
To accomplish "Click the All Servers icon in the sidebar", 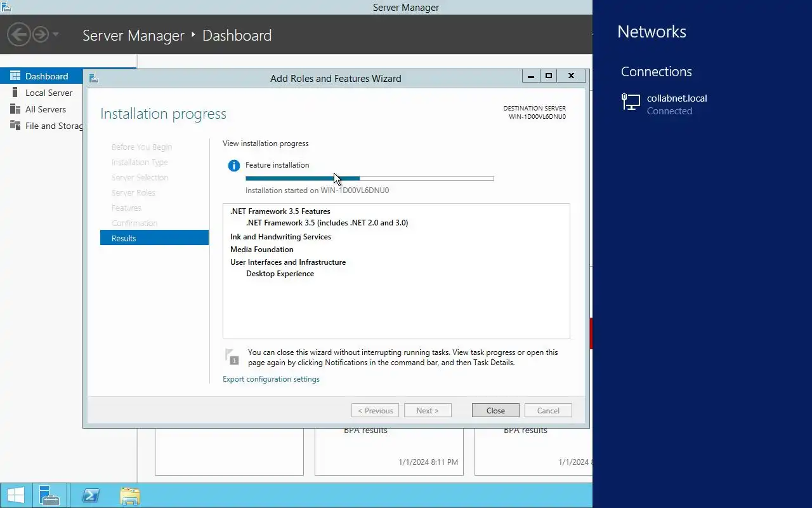I will point(15,109).
